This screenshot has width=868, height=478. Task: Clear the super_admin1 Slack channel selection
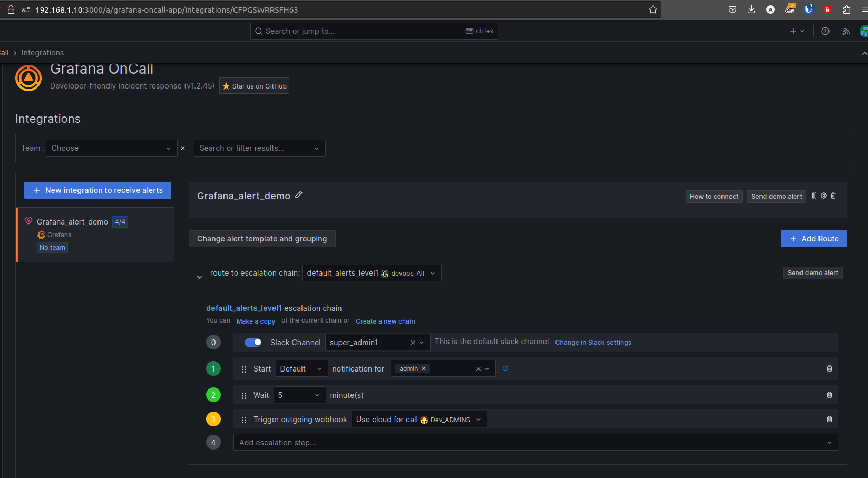(x=413, y=343)
